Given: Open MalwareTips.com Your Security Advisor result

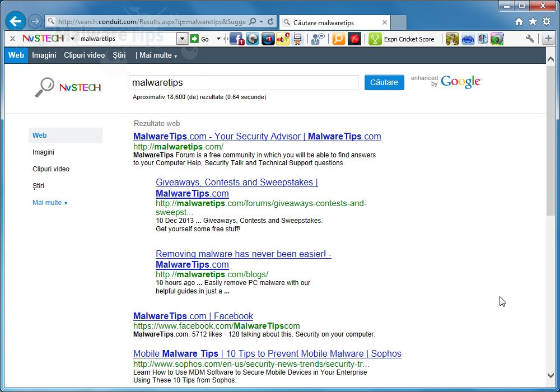Looking at the screenshot, I should tap(257, 137).
